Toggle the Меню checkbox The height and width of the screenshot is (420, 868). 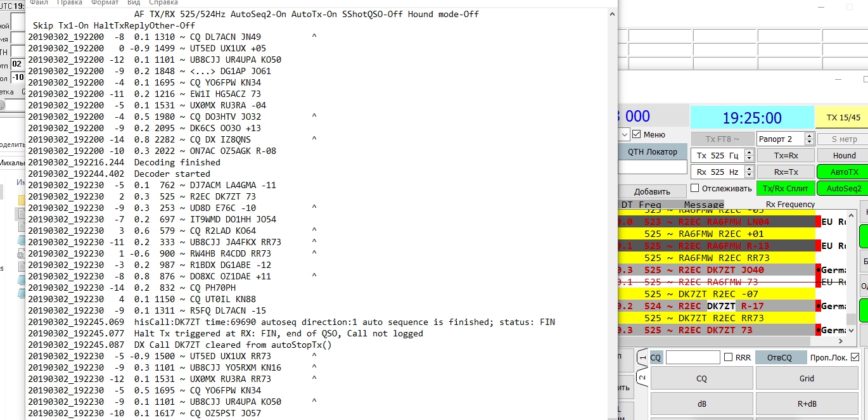[637, 134]
